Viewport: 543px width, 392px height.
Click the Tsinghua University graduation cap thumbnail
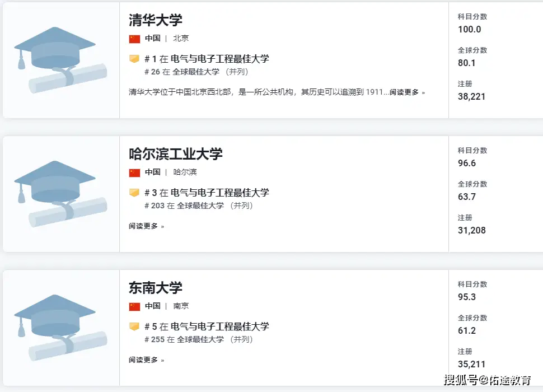click(60, 60)
